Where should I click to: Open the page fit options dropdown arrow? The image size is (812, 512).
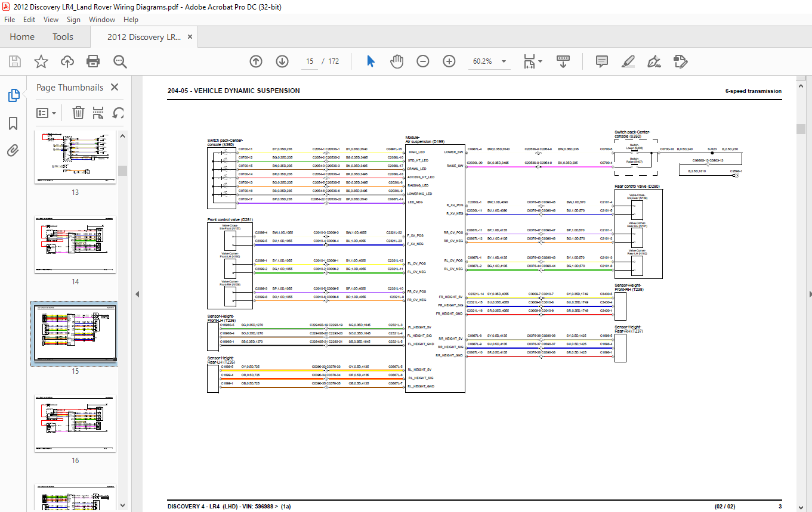tap(540, 61)
